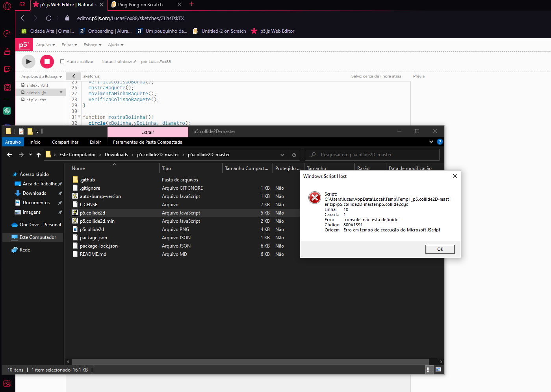Stop the running sketch

[x=47, y=61]
